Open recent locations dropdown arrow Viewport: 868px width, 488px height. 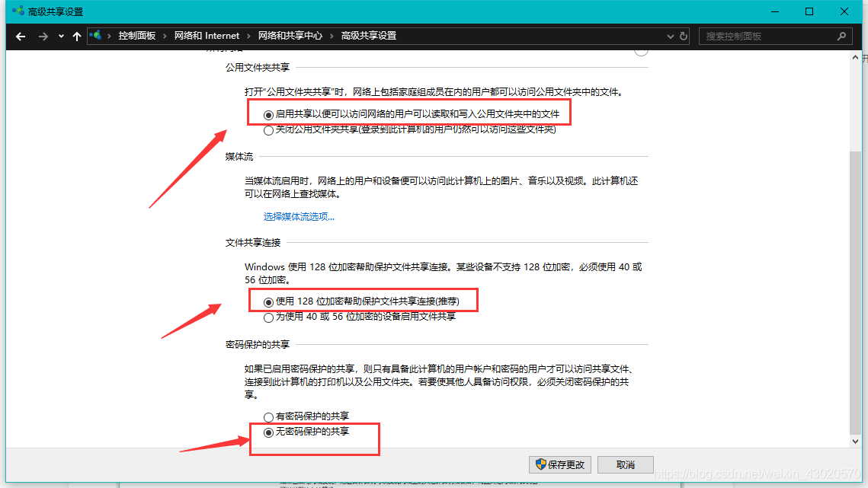point(61,37)
